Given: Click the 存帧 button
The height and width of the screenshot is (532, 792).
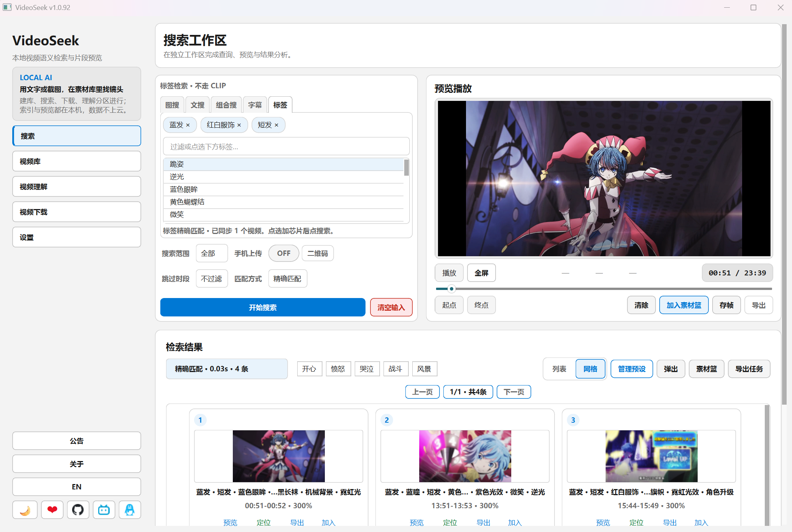Looking at the screenshot, I should click(726, 305).
